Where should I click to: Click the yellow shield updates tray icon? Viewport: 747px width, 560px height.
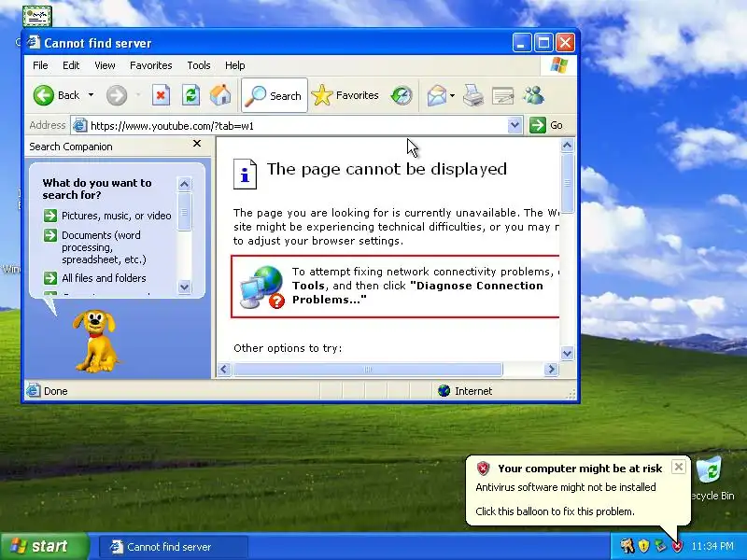[643, 546]
